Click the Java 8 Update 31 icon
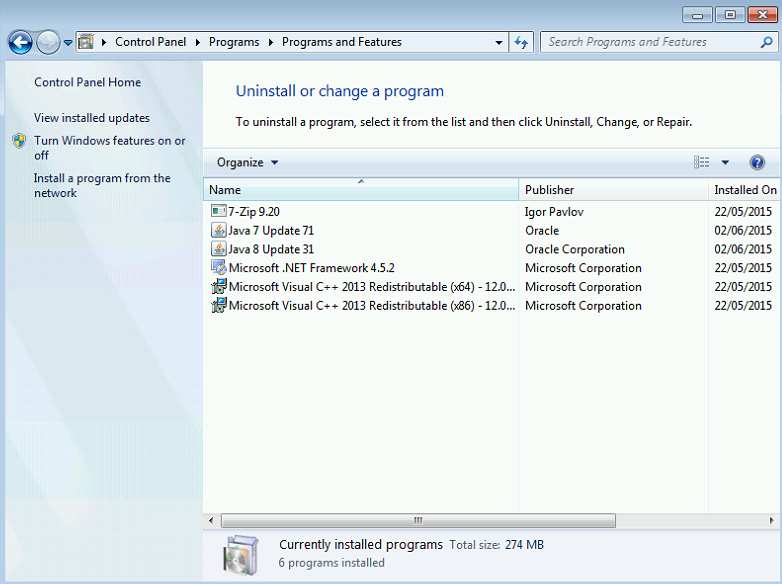782x584 pixels. 218,248
